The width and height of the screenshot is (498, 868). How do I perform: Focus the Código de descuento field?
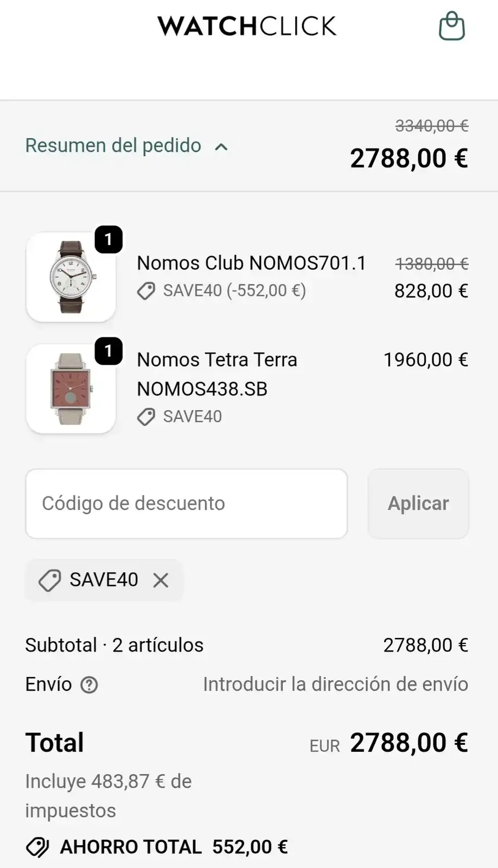click(x=186, y=503)
